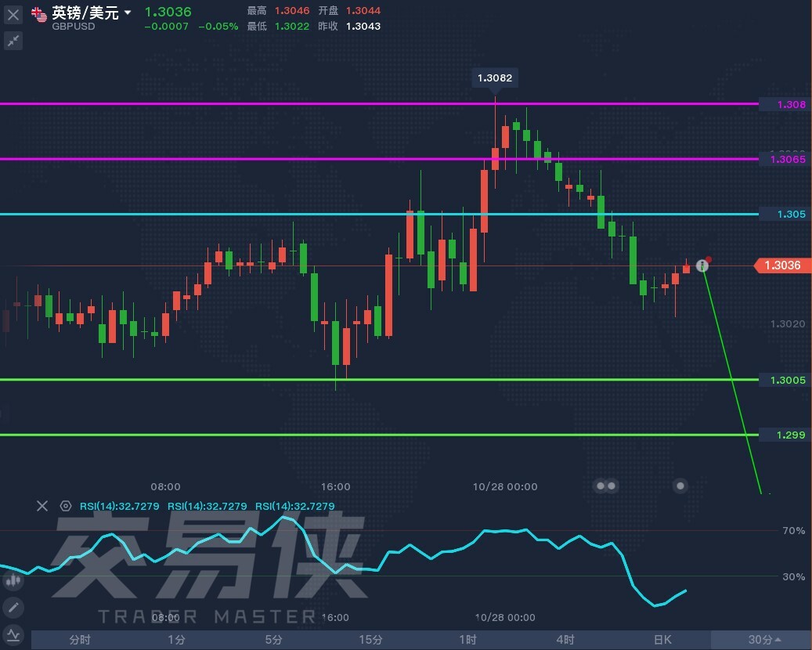Screen dimensions: 812x650
Task: Click the 最低 value 1.3022
Action: point(292,27)
